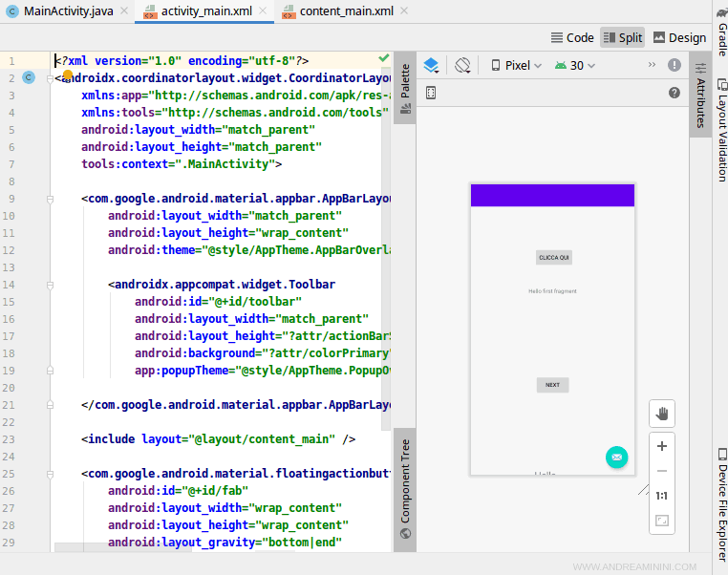Switch editor to Design view
The height and width of the screenshot is (575, 728).
tap(679, 37)
